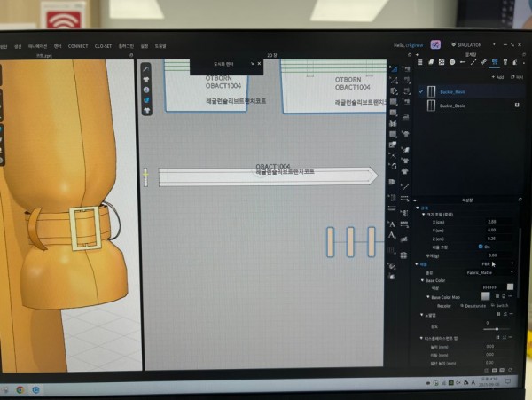Viewport: 532px width, 400px height.
Task: Open the buckle tab in Object Browser
Action: click(x=495, y=62)
